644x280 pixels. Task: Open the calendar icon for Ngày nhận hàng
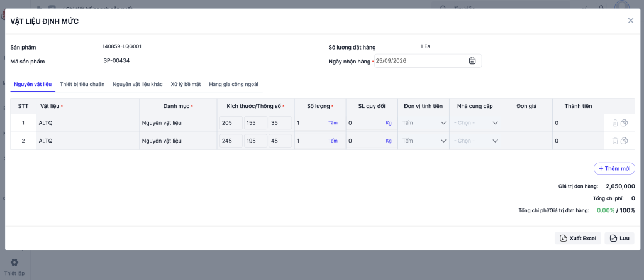472,61
